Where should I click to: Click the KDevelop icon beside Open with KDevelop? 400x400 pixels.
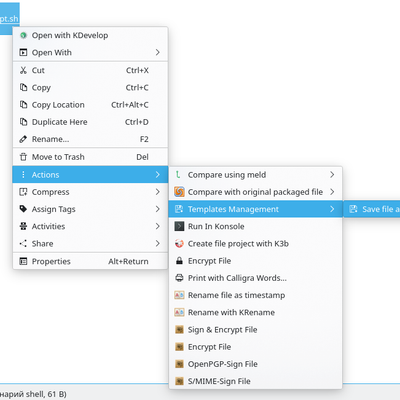click(23, 35)
